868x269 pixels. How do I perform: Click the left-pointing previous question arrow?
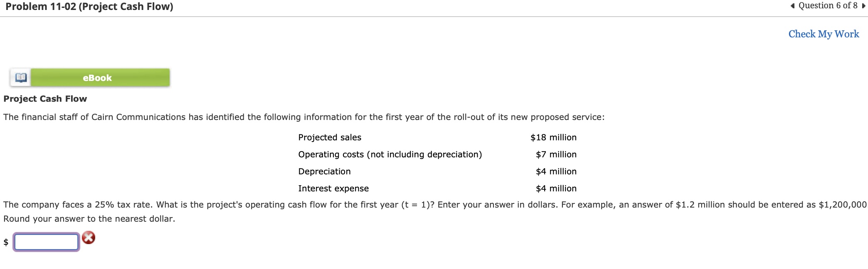click(x=793, y=5)
